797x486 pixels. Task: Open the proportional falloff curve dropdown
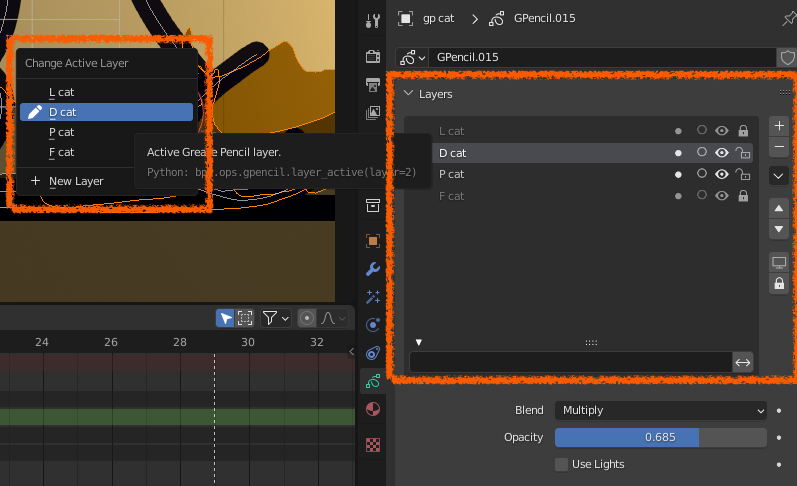(x=332, y=318)
